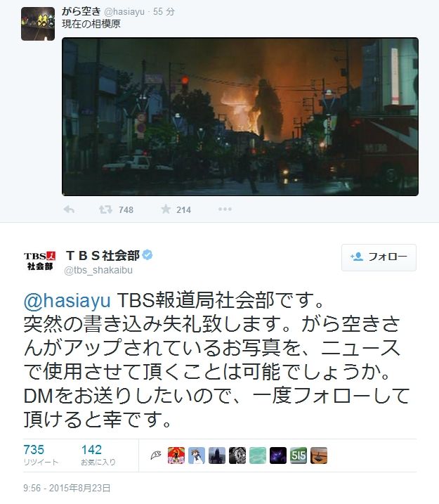Open the black-and-white face retweeter avatar
439x504 pixels.
pos(237,455)
